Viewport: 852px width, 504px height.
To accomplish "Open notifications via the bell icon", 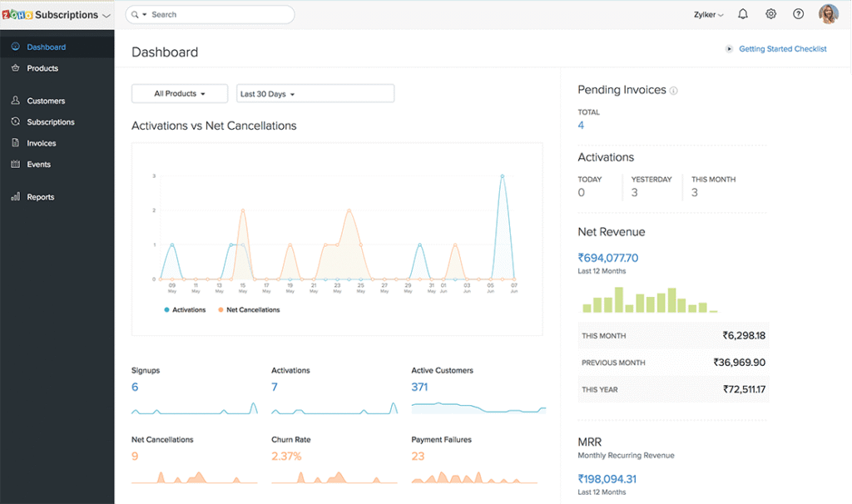I will click(x=742, y=14).
